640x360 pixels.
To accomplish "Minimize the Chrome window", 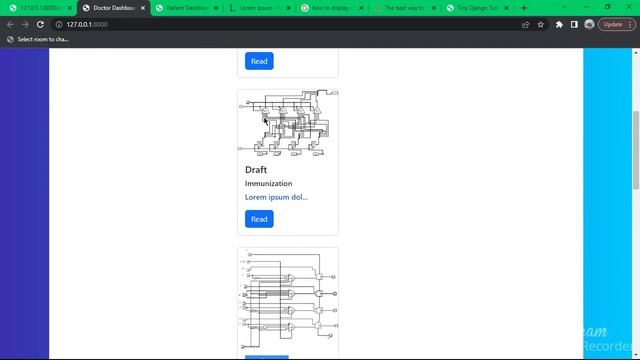I will [586, 7].
